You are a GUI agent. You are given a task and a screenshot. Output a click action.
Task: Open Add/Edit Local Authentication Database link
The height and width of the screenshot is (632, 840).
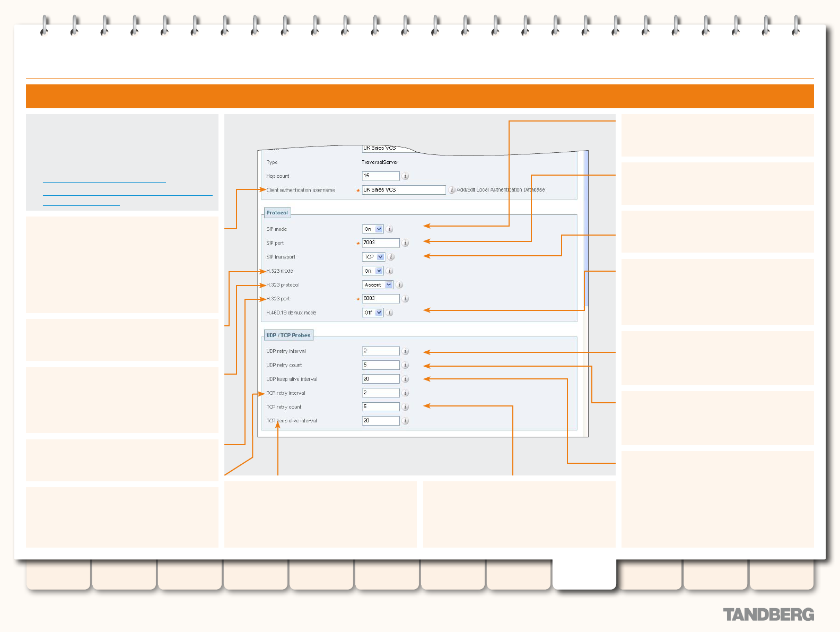tap(501, 190)
